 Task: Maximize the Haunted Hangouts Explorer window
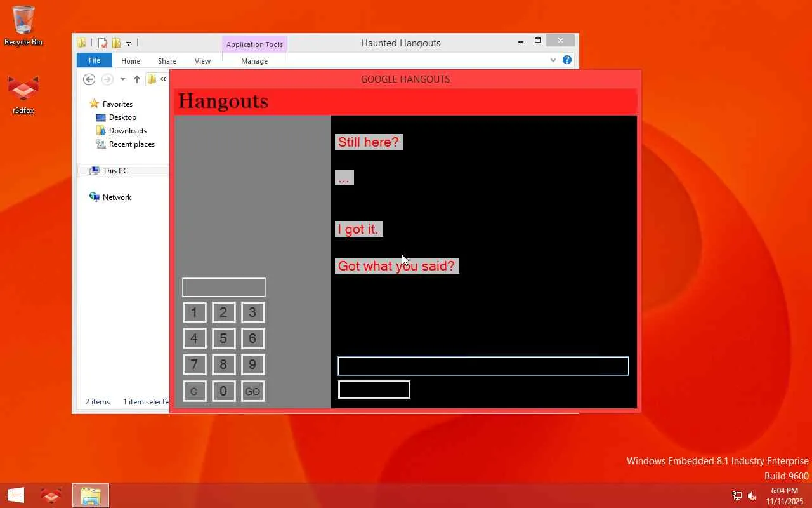(x=538, y=41)
